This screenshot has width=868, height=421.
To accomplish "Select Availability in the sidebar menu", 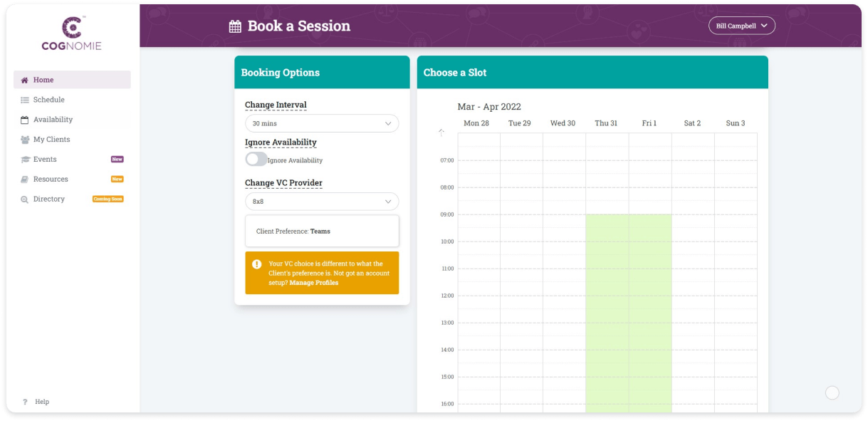I will click(x=53, y=119).
